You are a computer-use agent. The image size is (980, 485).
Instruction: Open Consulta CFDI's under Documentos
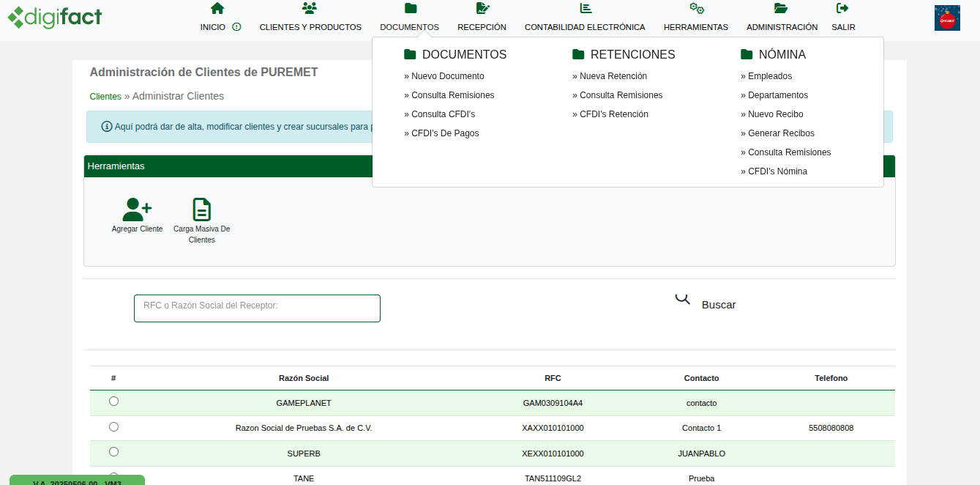pyautogui.click(x=440, y=114)
